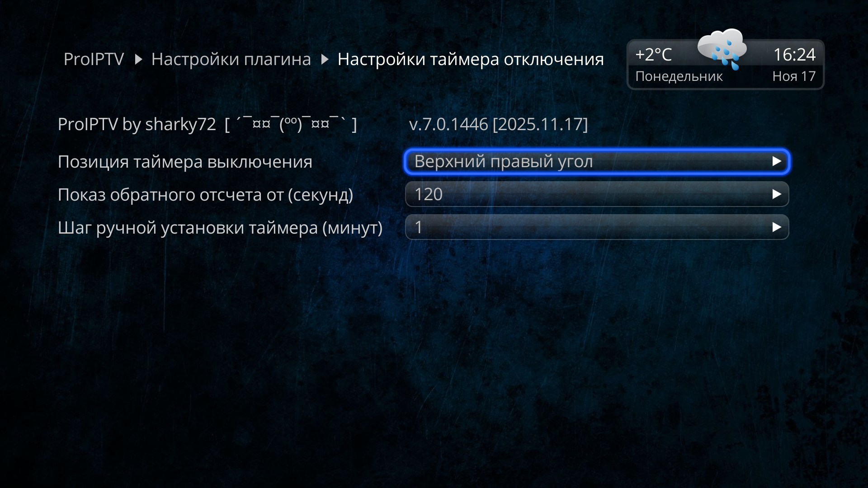Click the arrow icon on the timer step field

(777, 227)
